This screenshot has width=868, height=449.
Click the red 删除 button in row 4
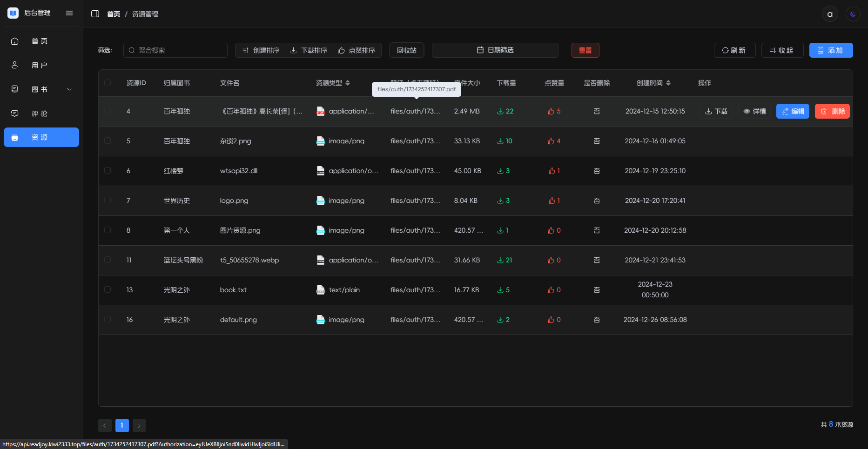832,111
